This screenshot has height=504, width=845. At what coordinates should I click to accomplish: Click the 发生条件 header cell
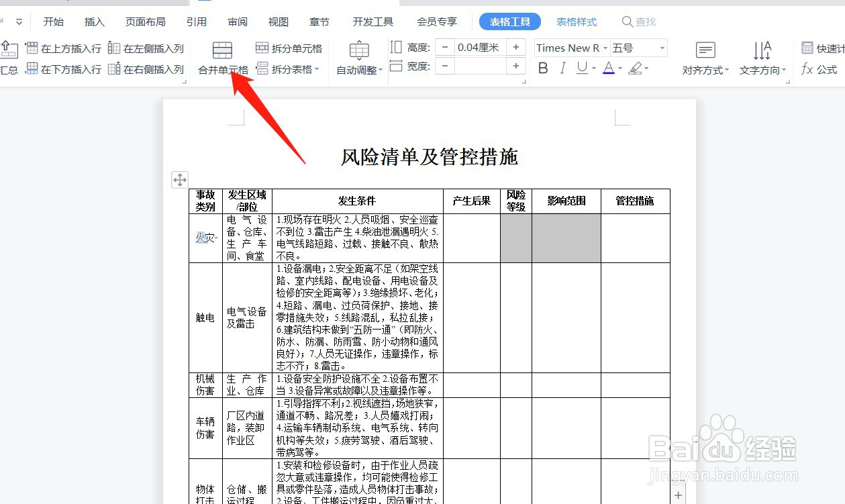click(x=357, y=201)
